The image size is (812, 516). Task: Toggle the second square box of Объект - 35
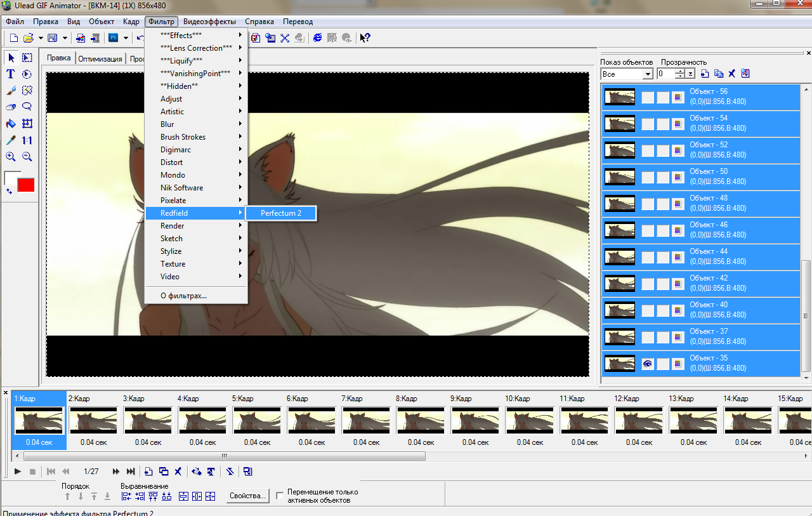[x=663, y=364]
